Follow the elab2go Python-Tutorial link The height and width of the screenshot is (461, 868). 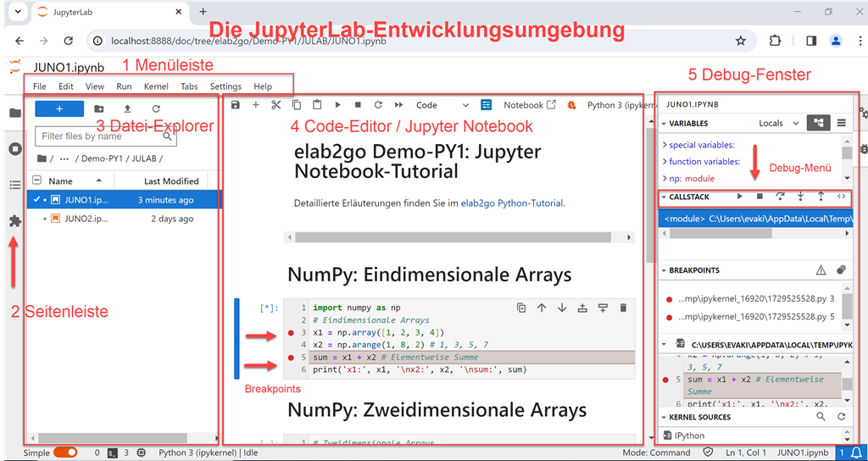[x=512, y=203]
